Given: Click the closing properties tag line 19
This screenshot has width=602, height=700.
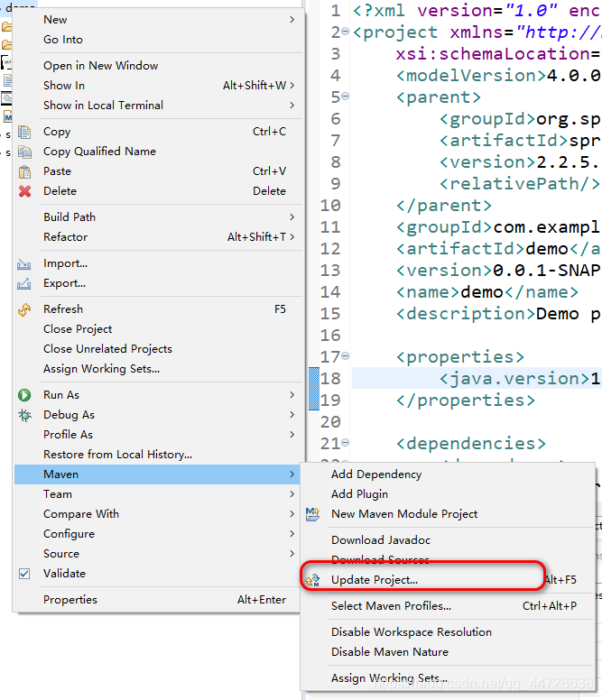Looking at the screenshot, I should [x=465, y=400].
